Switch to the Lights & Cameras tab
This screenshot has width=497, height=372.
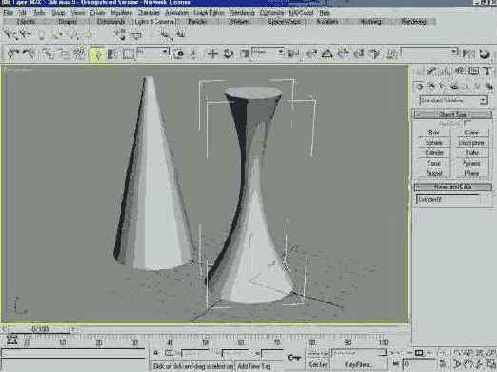click(x=155, y=22)
